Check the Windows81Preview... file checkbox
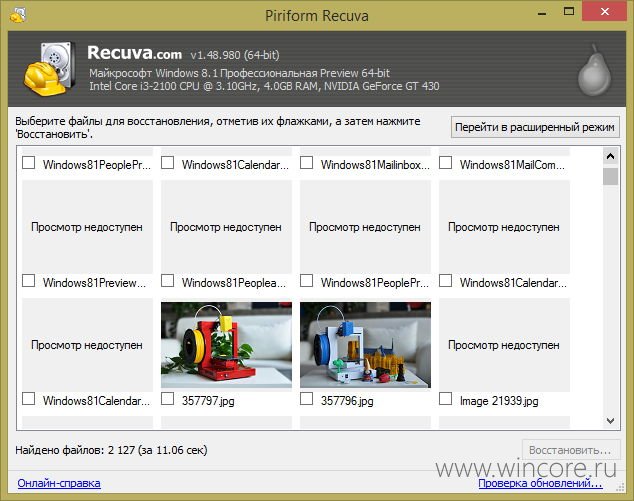The width and height of the screenshot is (634, 501). click(x=28, y=281)
